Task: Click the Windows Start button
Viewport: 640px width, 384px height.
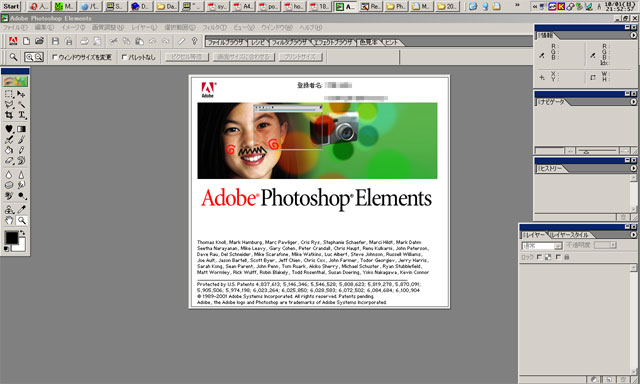Action: (11, 6)
